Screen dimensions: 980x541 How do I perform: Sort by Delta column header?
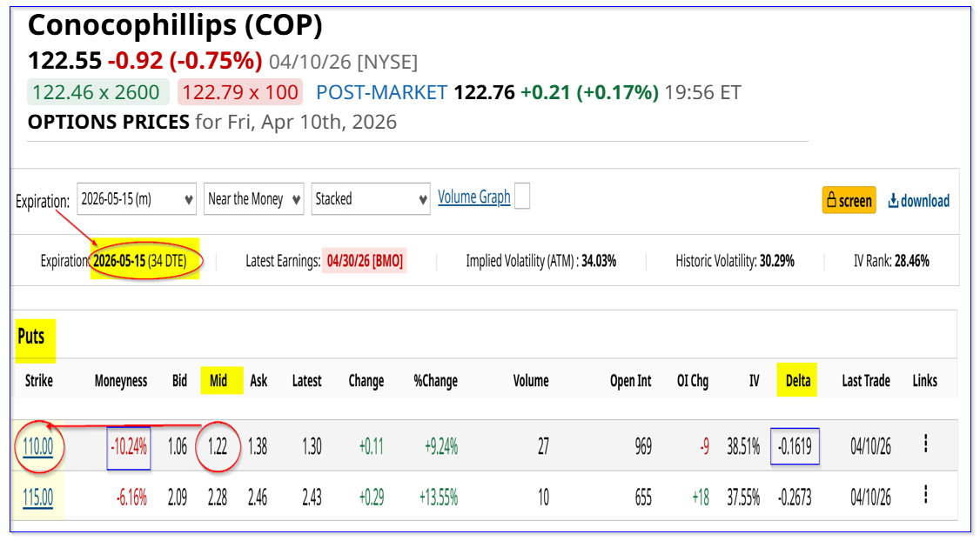[796, 380]
